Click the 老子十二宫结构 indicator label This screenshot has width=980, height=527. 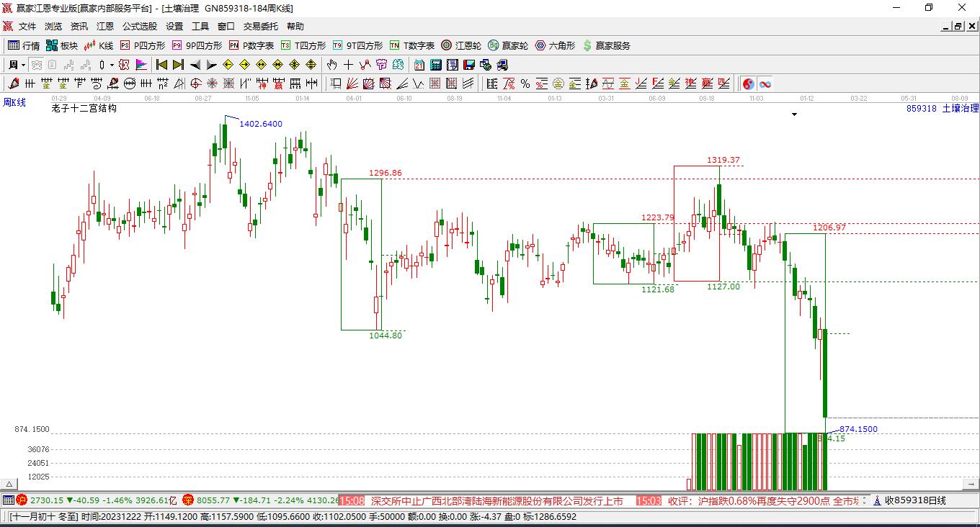84,108
